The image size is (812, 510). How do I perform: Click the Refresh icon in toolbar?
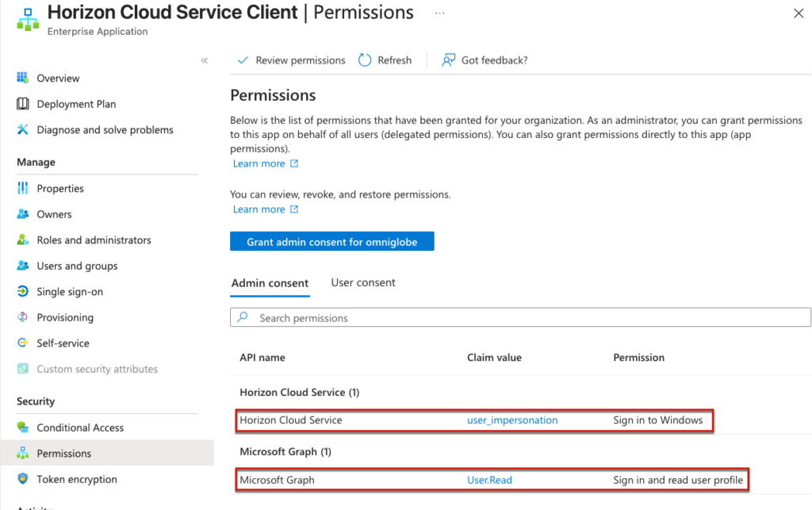click(365, 60)
